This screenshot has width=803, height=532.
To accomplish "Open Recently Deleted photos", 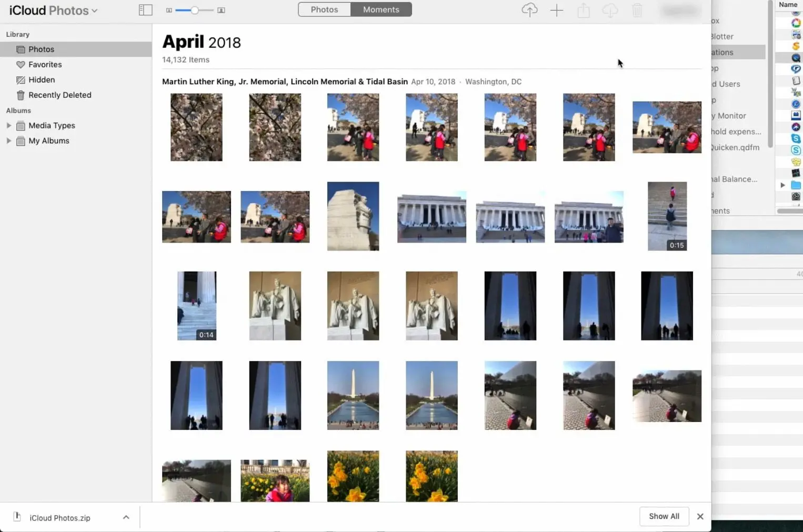I will tap(59, 95).
